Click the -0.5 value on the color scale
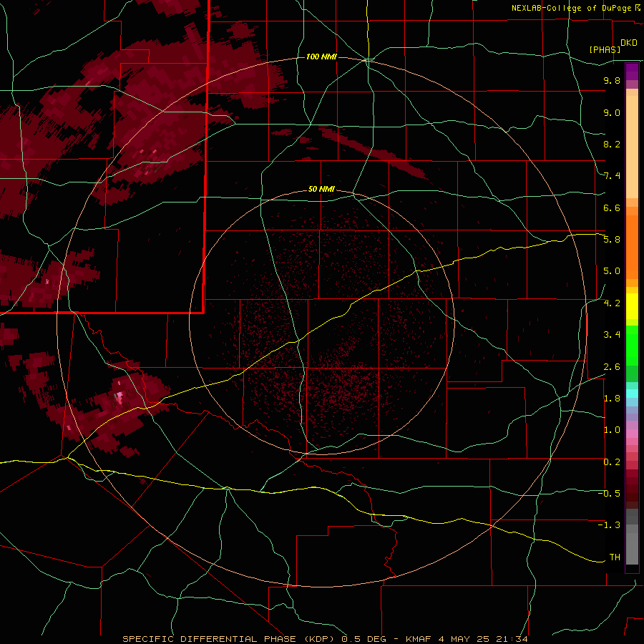Image resolution: width=644 pixels, height=644 pixels. 609,494
